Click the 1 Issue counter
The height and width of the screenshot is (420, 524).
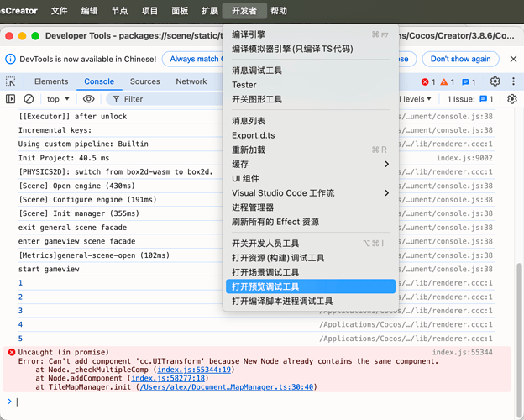coord(470,99)
